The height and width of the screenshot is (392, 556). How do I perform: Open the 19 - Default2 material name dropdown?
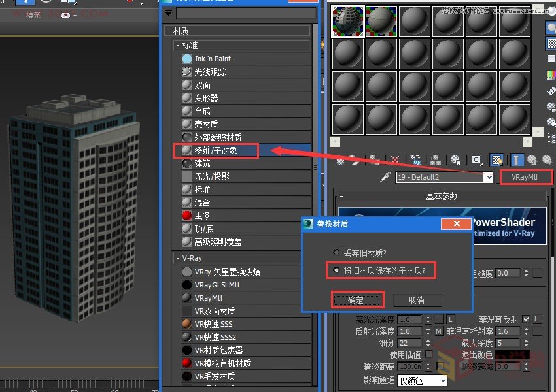[x=487, y=178]
